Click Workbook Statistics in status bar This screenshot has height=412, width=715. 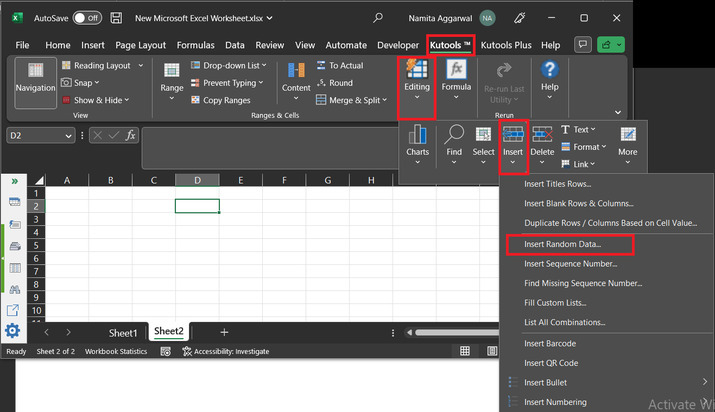point(118,352)
